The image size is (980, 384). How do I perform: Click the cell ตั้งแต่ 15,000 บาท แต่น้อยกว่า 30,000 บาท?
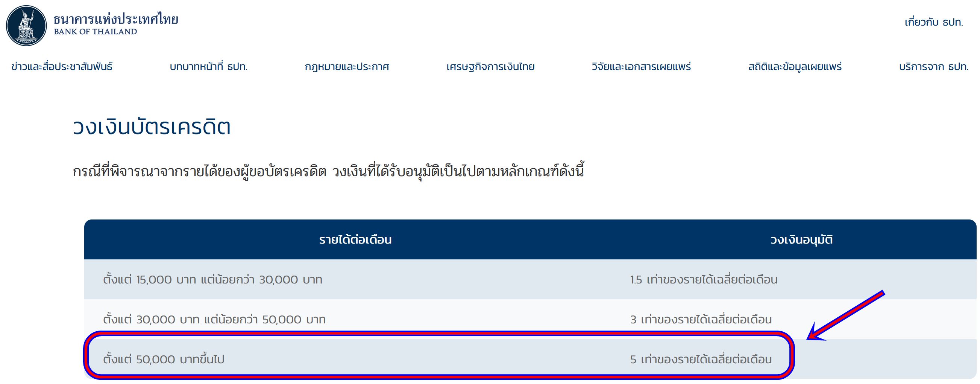[x=213, y=280]
